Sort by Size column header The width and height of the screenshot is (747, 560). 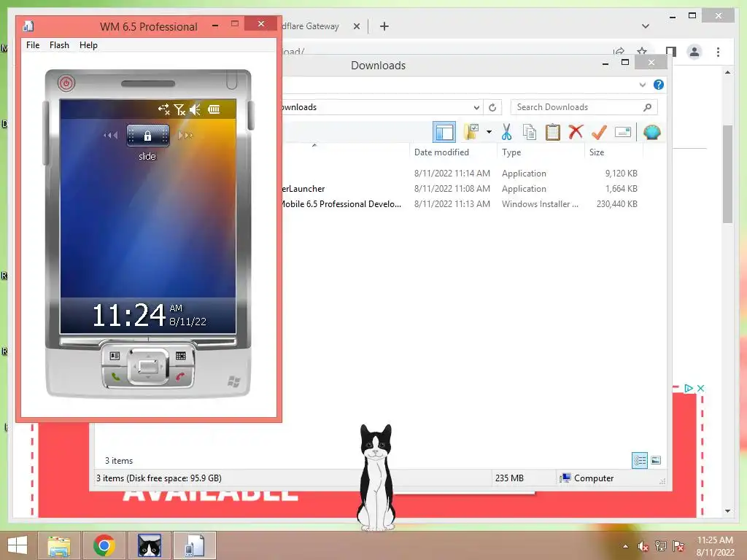(597, 152)
